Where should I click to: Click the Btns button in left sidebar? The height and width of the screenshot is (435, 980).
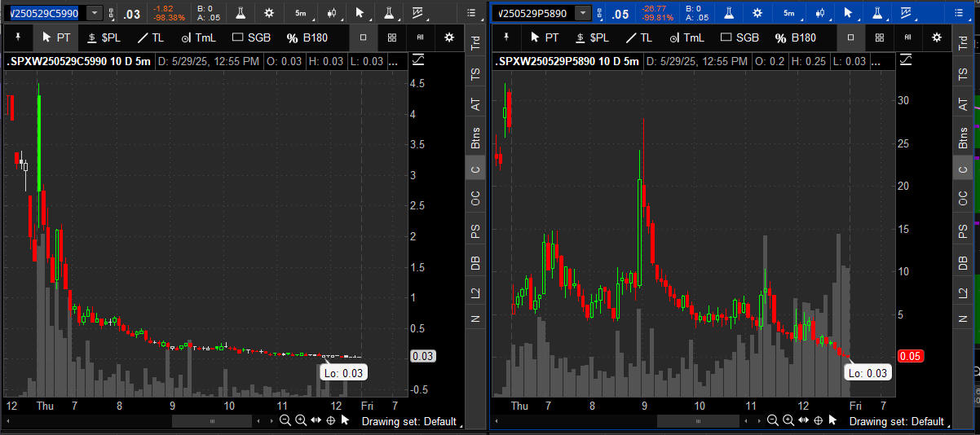[x=475, y=137]
